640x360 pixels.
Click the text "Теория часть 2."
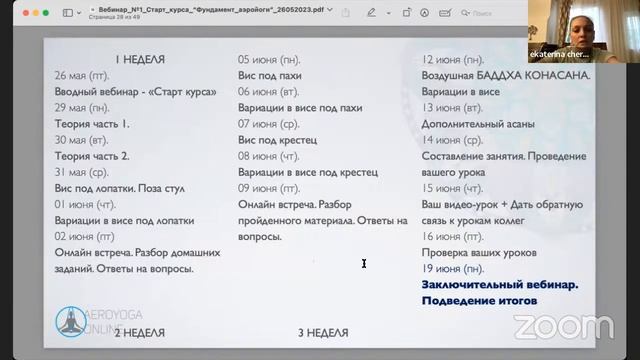[x=92, y=156]
